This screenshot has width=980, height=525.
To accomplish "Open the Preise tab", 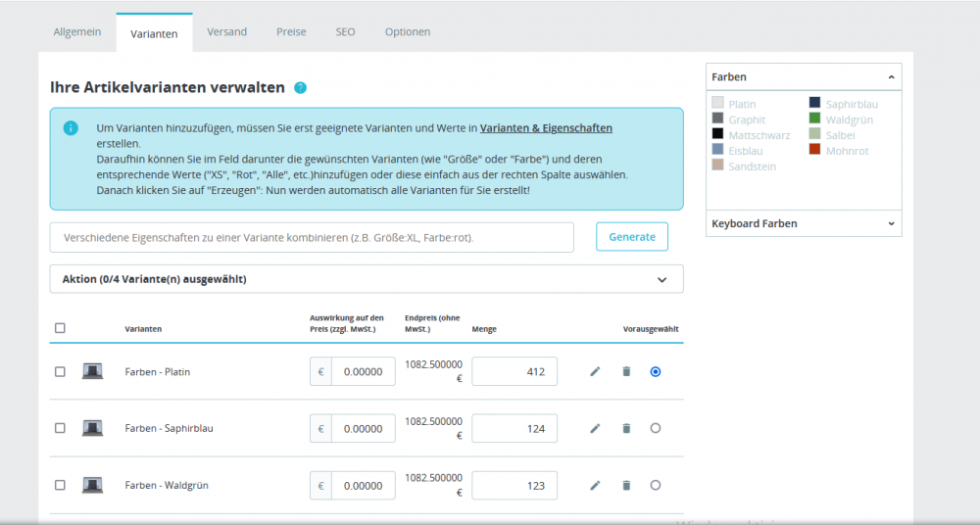I will pos(291,32).
